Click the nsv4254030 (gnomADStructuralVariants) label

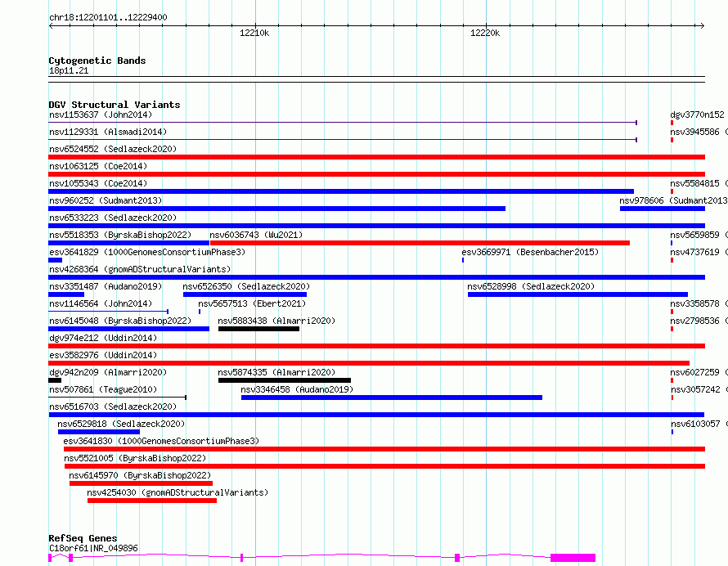178,492
